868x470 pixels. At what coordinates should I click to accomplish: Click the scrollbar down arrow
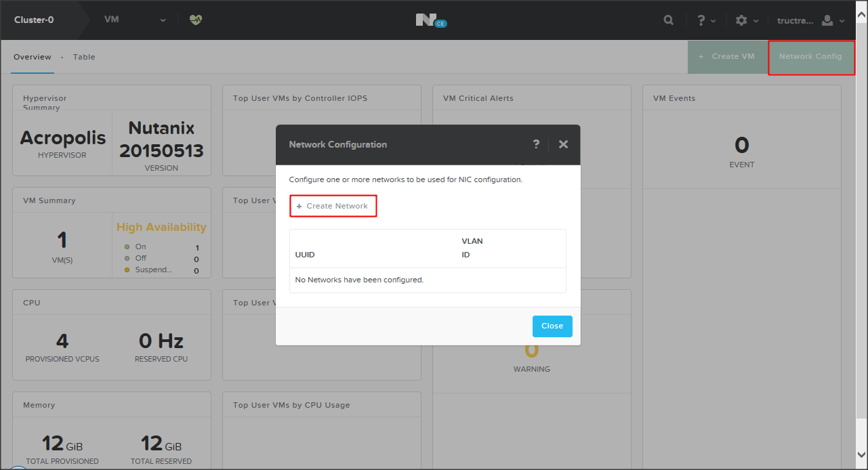coord(861,454)
